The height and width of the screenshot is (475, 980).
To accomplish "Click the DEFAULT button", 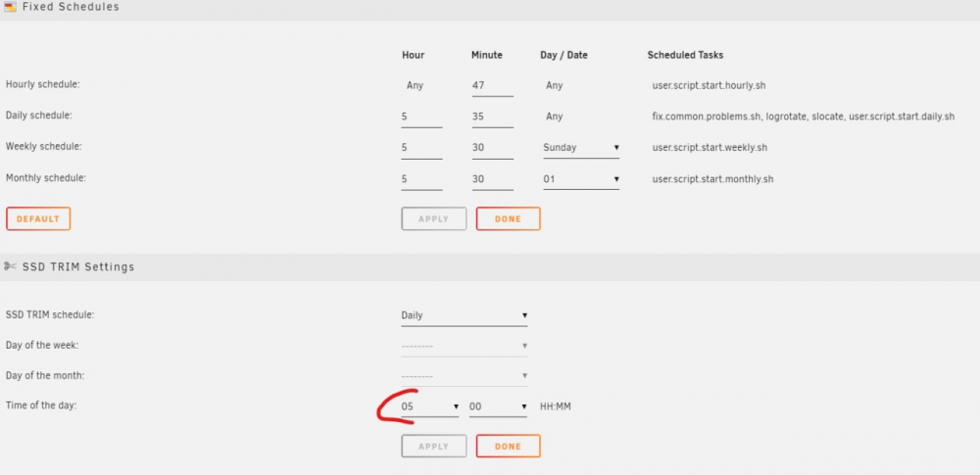I will click(38, 218).
